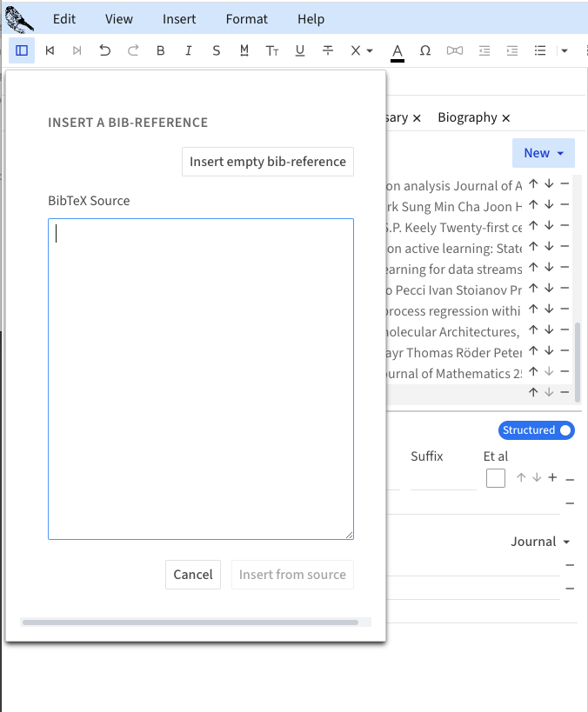Expand the Journal type dropdown
588x712 pixels.
tap(540, 542)
